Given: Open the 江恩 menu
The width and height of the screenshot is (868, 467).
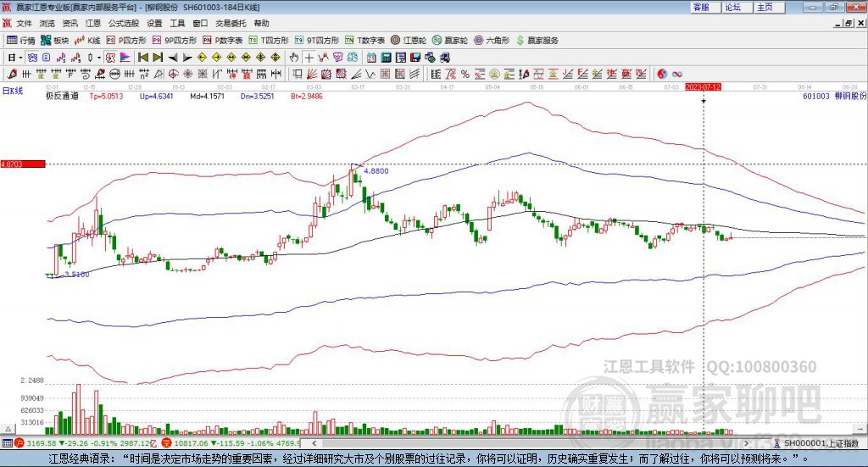Looking at the screenshot, I should click(93, 23).
